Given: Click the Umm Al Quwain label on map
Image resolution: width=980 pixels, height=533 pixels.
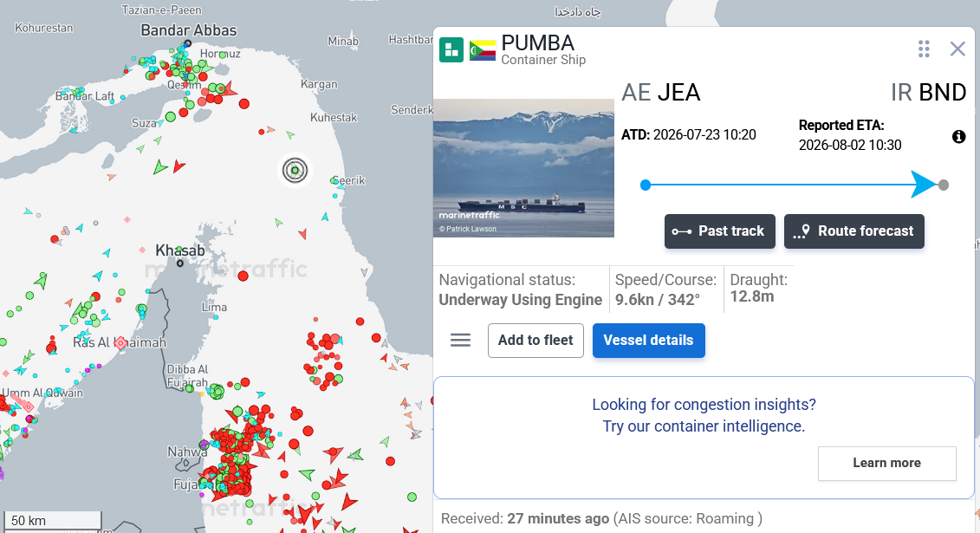Looking at the screenshot, I should [42, 393].
